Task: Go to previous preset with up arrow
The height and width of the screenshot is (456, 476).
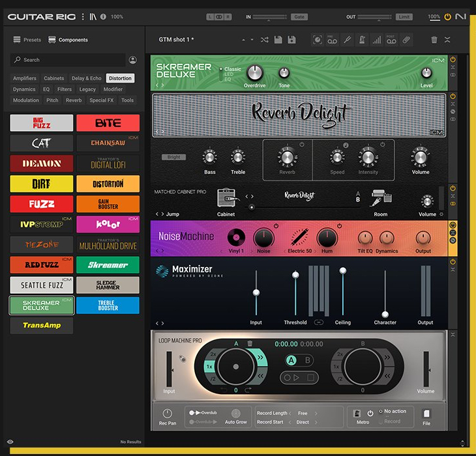Action: 243,40
